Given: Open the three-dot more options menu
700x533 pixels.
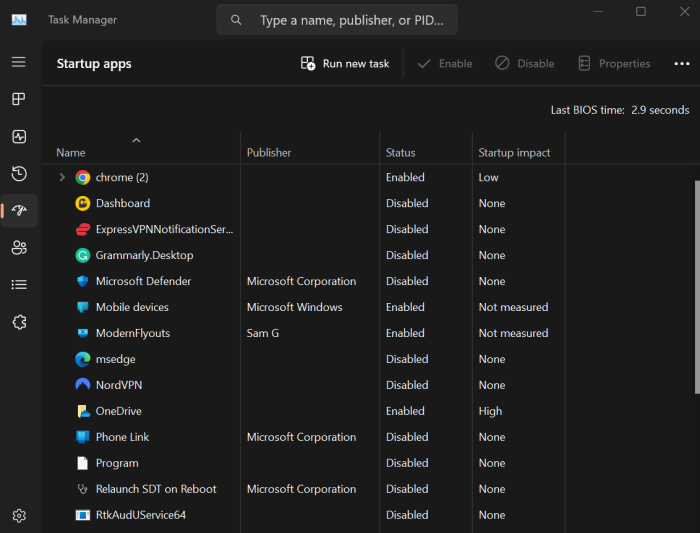Looking at the screenshot, I should [x=682, y=63].
